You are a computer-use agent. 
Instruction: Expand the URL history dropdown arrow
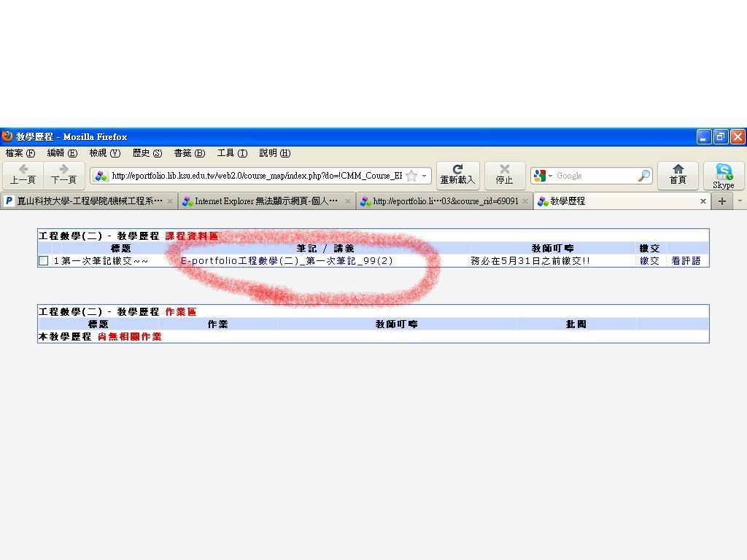click(x=424, y=176)
